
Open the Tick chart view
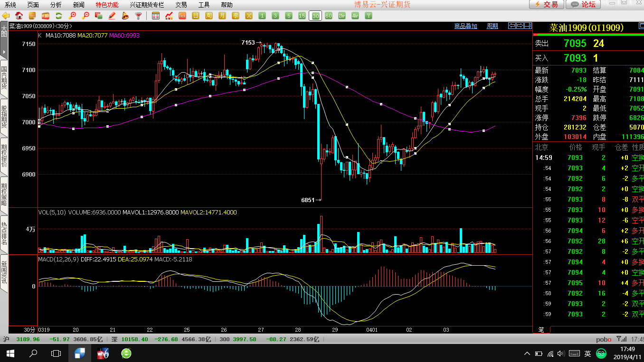(x=182, y=16)
